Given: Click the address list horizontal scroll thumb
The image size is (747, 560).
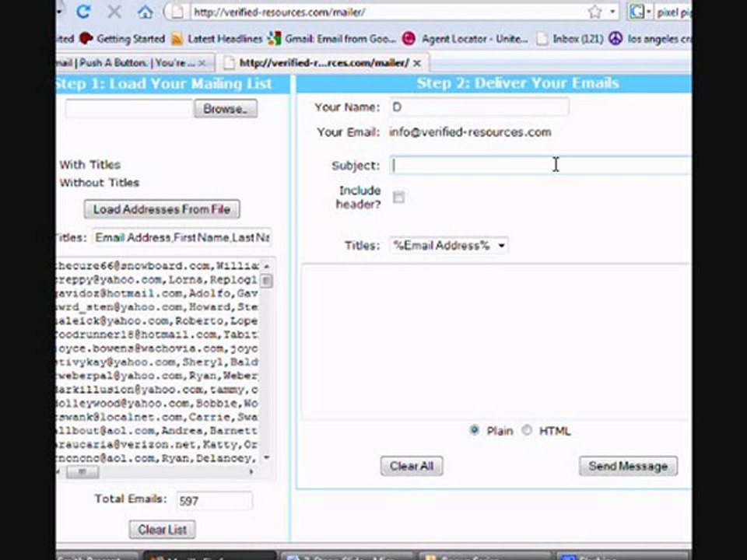Looking at the screenshot, I should (82, 471).
